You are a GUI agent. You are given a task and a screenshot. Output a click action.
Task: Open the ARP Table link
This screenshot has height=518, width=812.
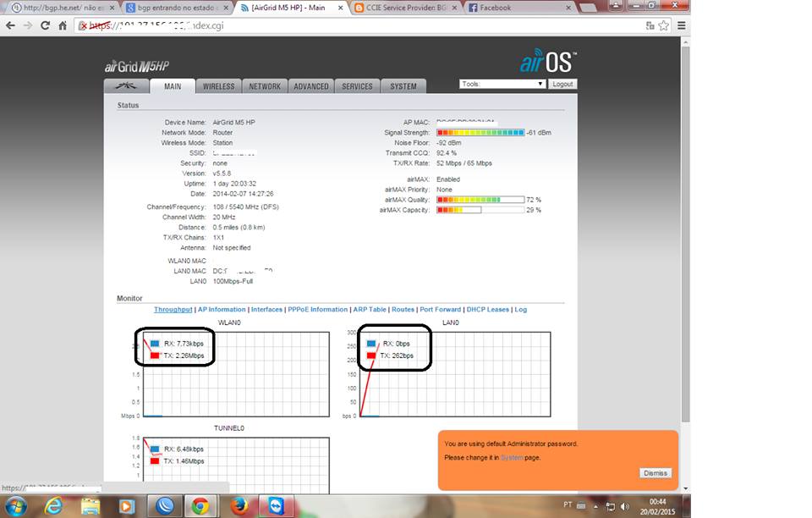[370, 309]
